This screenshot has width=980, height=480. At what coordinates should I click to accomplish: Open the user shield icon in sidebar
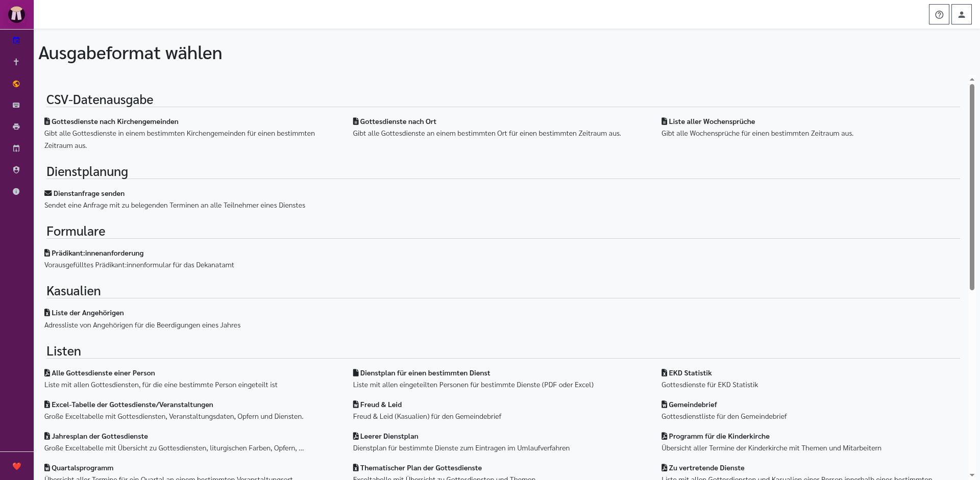(x=16, y=170)
